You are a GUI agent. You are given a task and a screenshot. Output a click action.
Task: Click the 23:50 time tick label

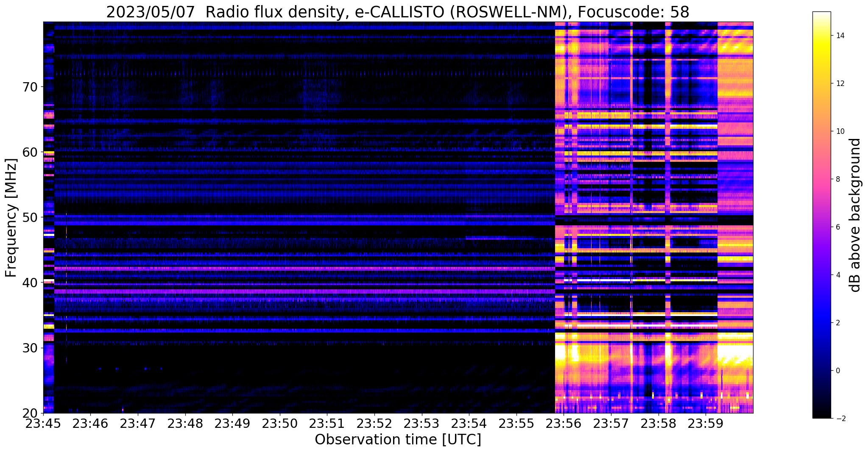point(280,424)
